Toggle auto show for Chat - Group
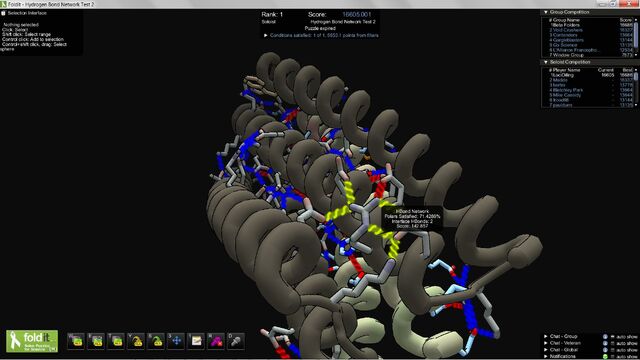The image size is (640, 360). pyautogui.click(x=612, y=337)
